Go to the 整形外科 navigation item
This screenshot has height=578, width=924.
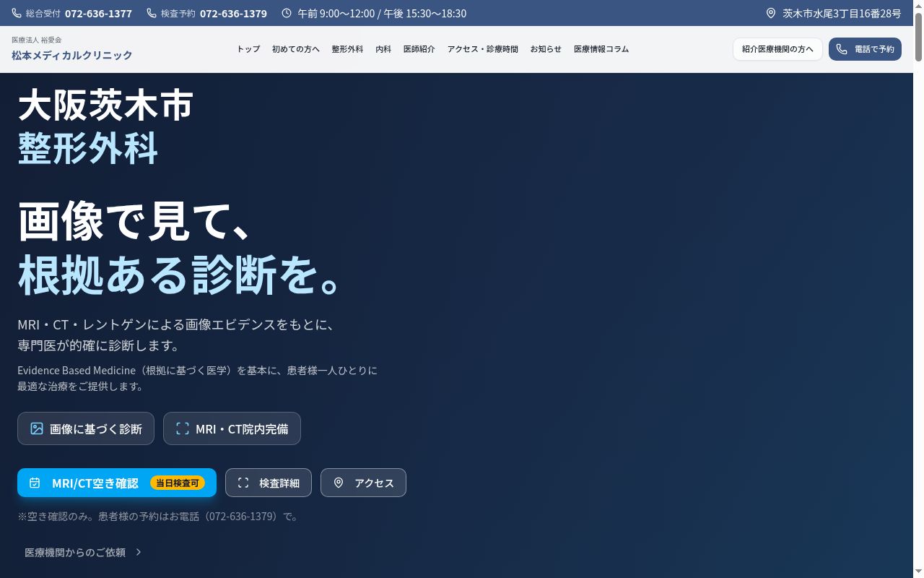tap(347, 49)
